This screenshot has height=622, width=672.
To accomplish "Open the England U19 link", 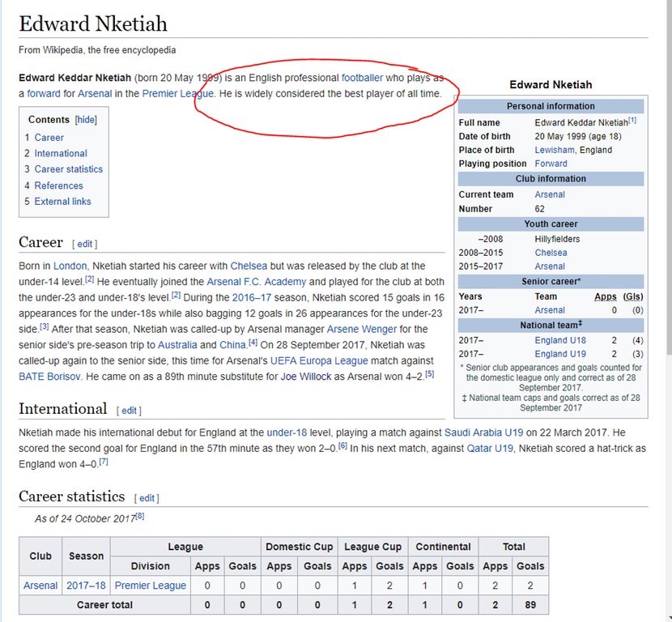I will [x=560, y=354].
